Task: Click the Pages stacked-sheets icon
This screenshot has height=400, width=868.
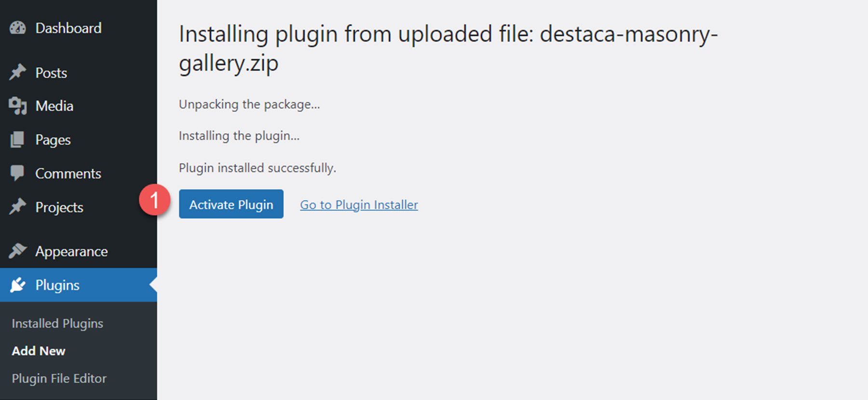Action: coord(17,140)
